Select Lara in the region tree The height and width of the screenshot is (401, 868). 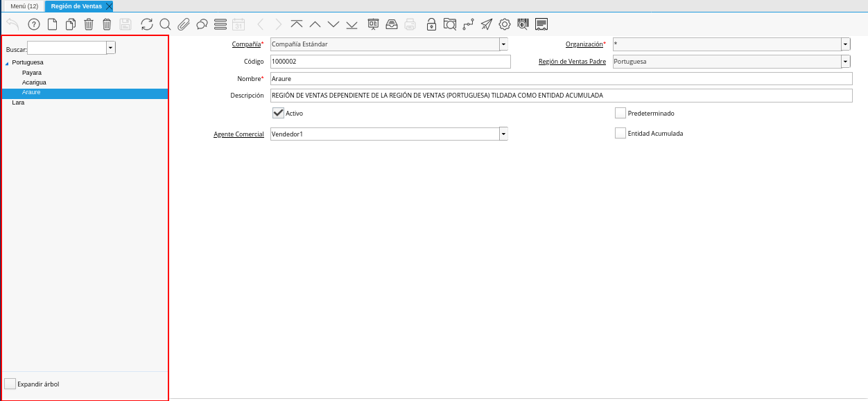[18, 103]
